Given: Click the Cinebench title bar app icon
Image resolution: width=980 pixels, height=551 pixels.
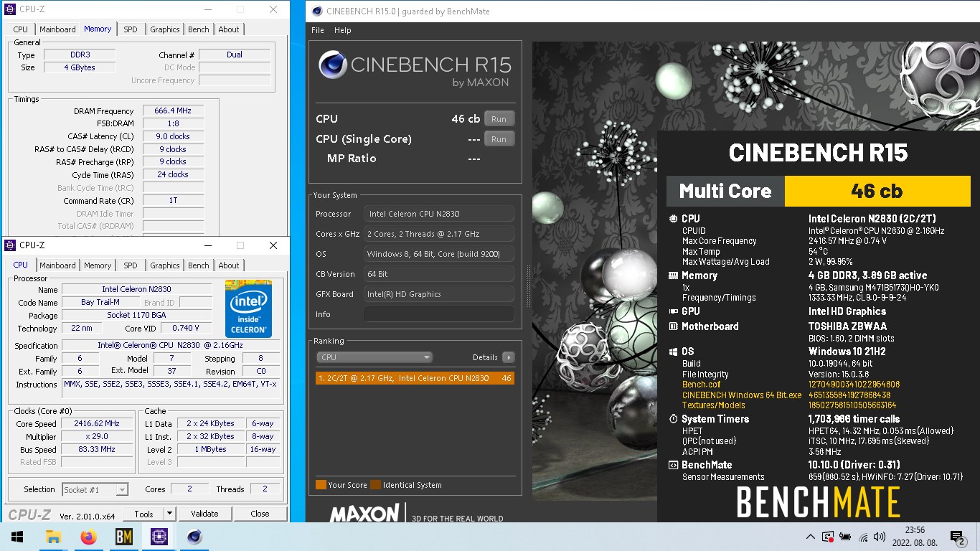Looking at the screenshot, I should pos(317,10).
